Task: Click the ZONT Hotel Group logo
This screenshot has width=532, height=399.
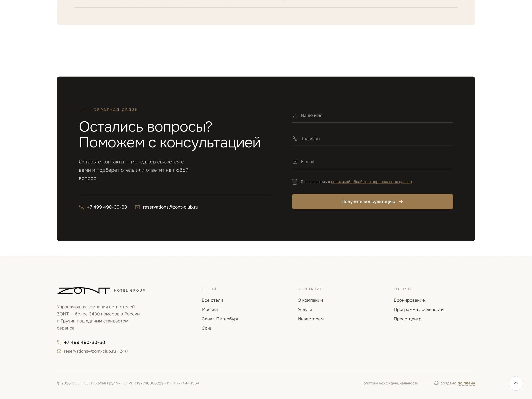Action: 101,291
